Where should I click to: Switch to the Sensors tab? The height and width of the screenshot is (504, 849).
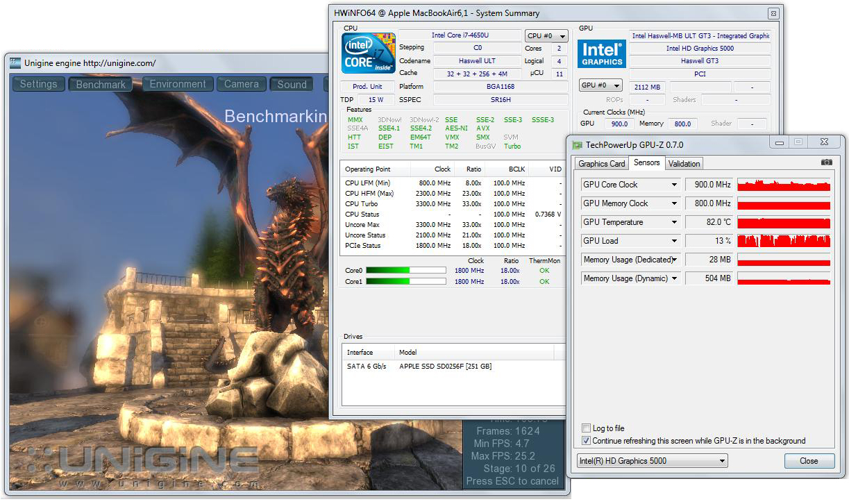tap(647, 163)
